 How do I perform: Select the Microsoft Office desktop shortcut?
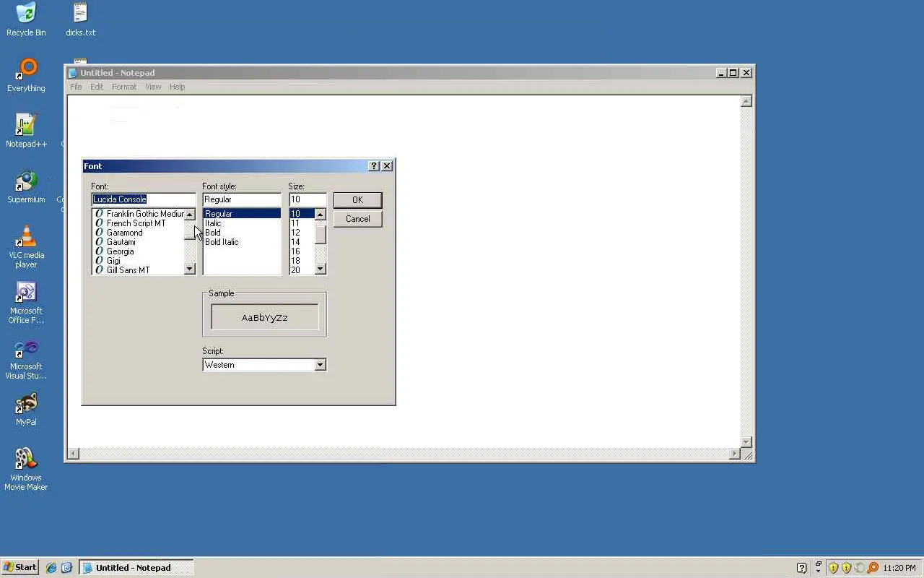pos(26,302)
